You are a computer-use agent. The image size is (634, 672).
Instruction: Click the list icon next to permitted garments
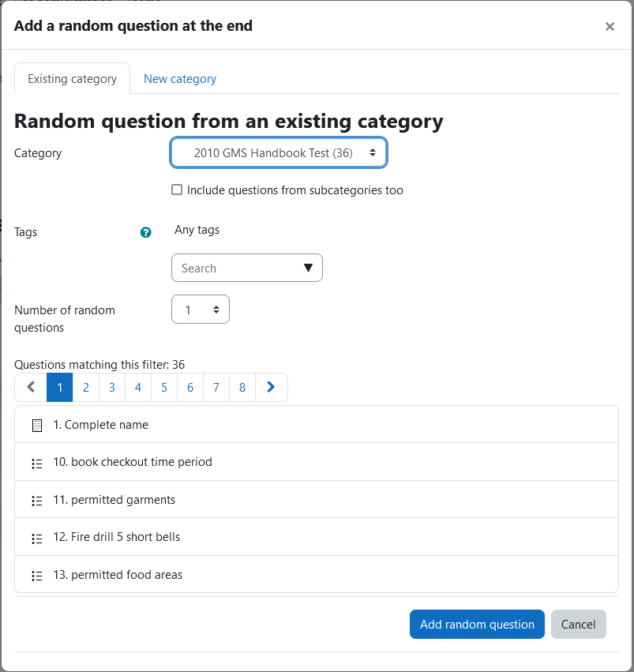coord(37,501)
